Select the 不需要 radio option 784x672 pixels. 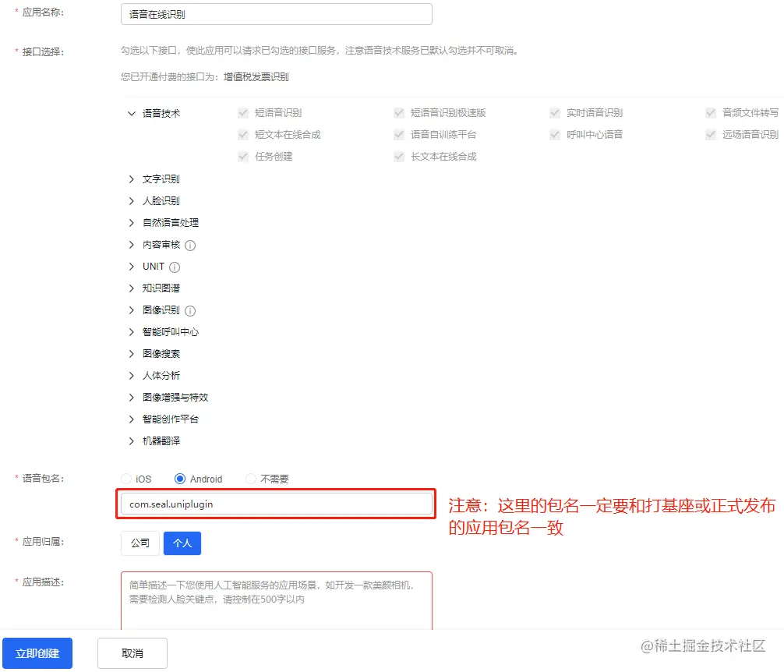point(251,479)
